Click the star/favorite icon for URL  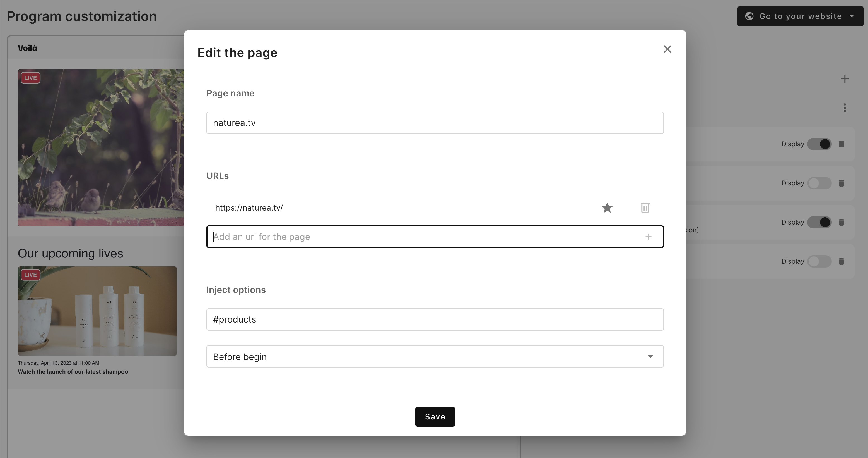pos(607,207)
